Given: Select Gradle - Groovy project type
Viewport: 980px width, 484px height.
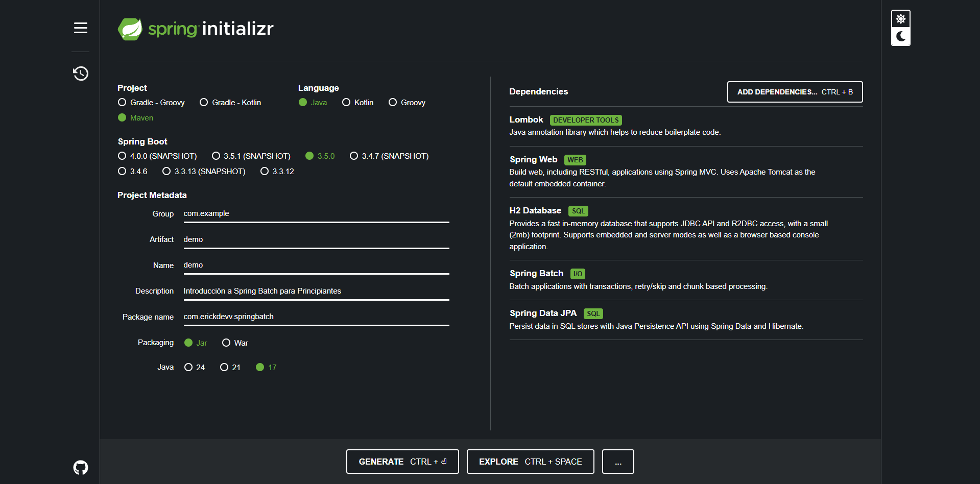Looking at the screenshot, I should 151,103.
